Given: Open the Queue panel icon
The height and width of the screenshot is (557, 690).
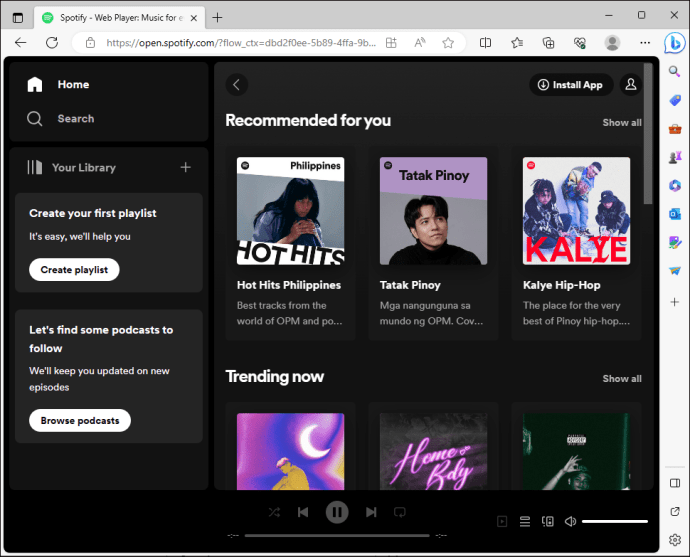Looking at the screenshot, I should pos(525,522).
